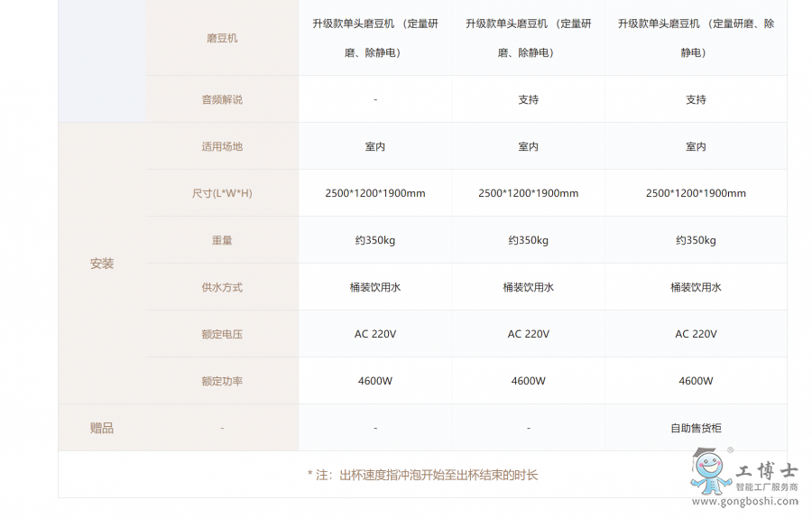Click the 出杯速度 footnote text
This screenshot has width=812, height=519.
pyautogui.click(x=422, y=475)
